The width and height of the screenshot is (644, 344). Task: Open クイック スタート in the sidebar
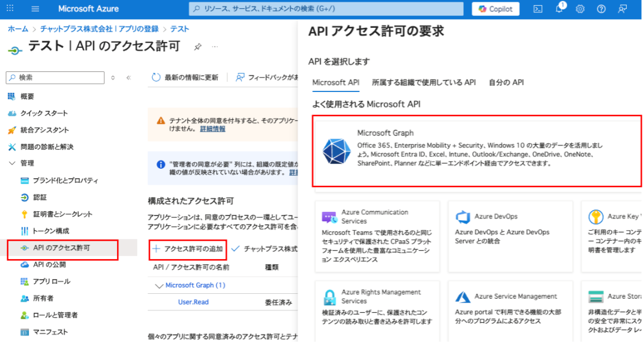click(x=44, y=113)
